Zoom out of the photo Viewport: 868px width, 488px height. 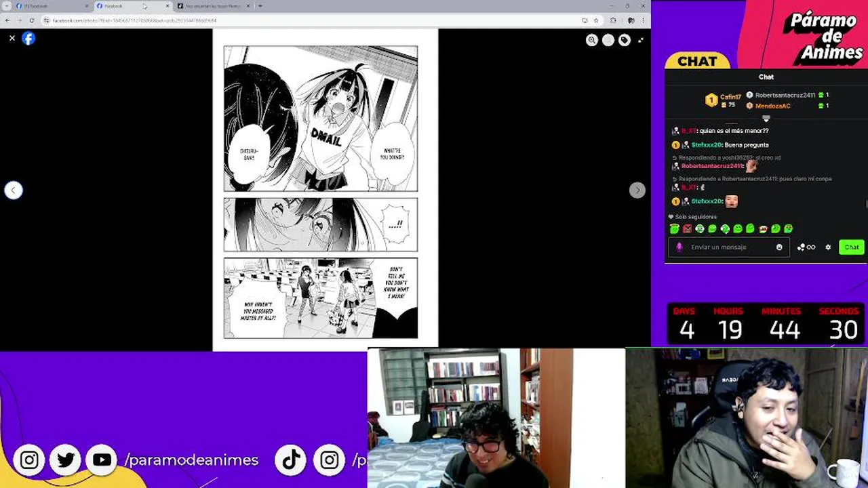click(x=608, y=40)
